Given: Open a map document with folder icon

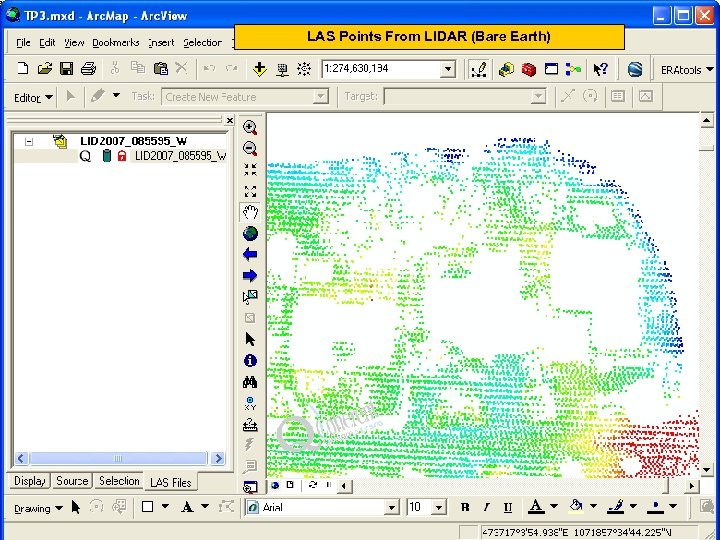Looking at the screenshot, I should [45, 69].
